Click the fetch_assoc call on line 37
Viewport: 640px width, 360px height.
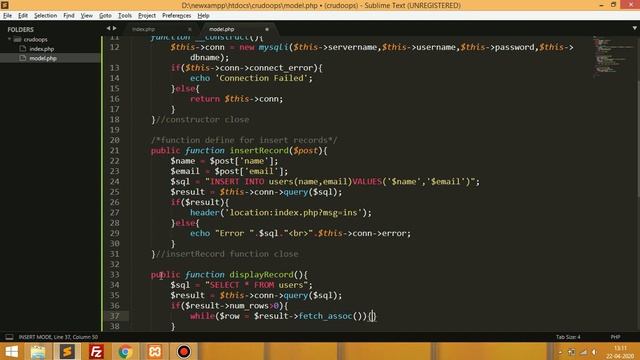click(325, 316)
